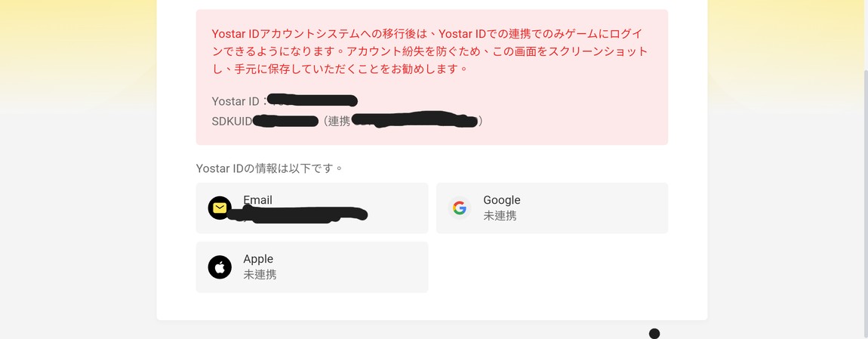Screen dimensions: 868x339
Task: Click the Apple label text
Action: point(258,259)
